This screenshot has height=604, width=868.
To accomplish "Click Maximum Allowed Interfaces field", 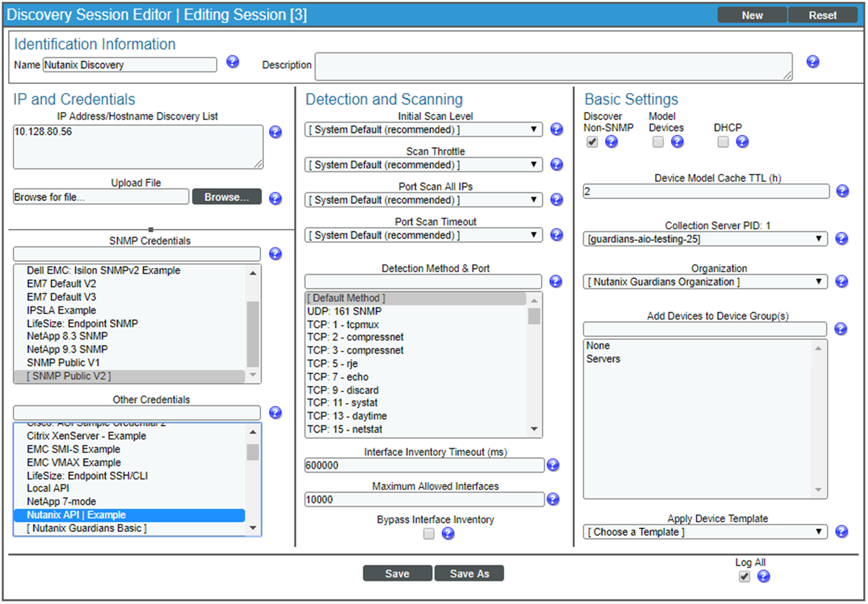I will pos(424,499).
